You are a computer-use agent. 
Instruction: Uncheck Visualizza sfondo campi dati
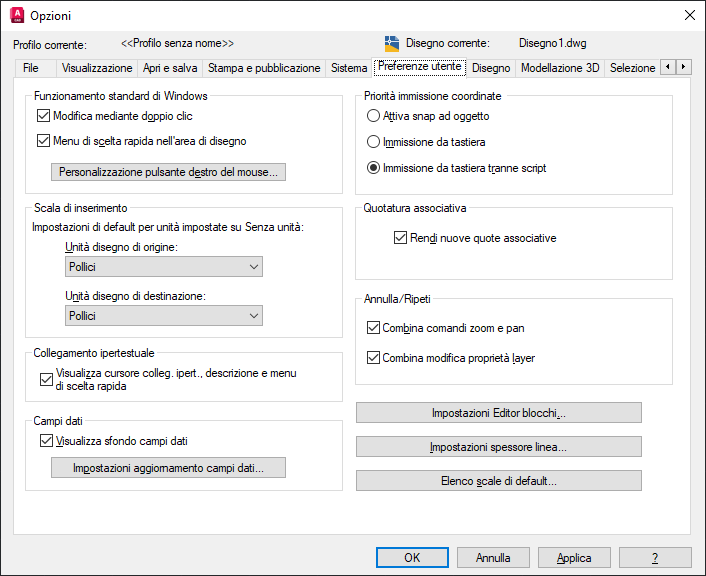point(45,441)
